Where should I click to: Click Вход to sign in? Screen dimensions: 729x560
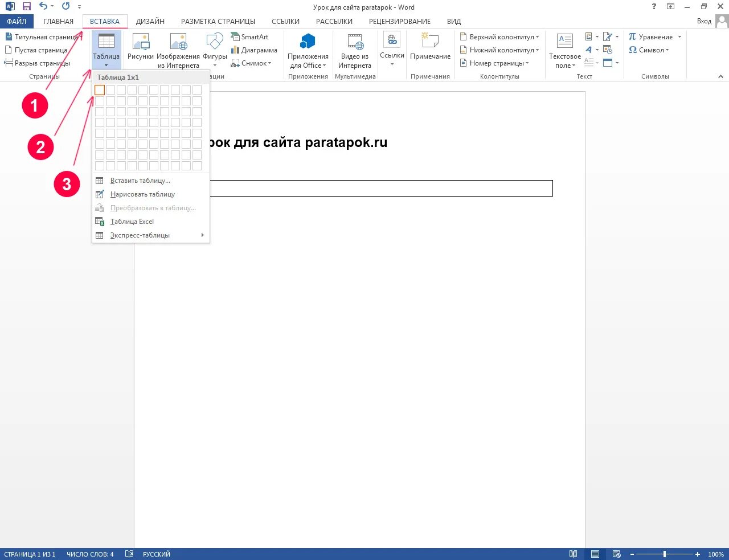click(x=704, y=21)
